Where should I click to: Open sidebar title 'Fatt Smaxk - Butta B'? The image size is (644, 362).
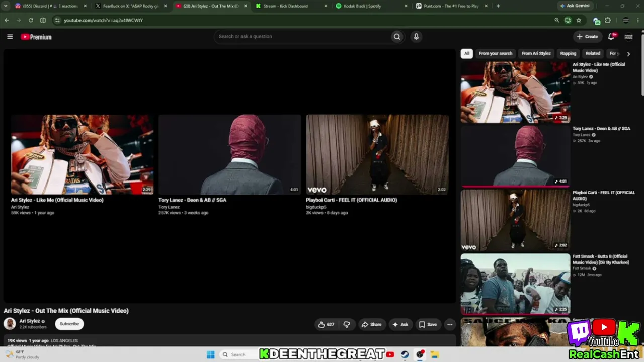(601, 259)
